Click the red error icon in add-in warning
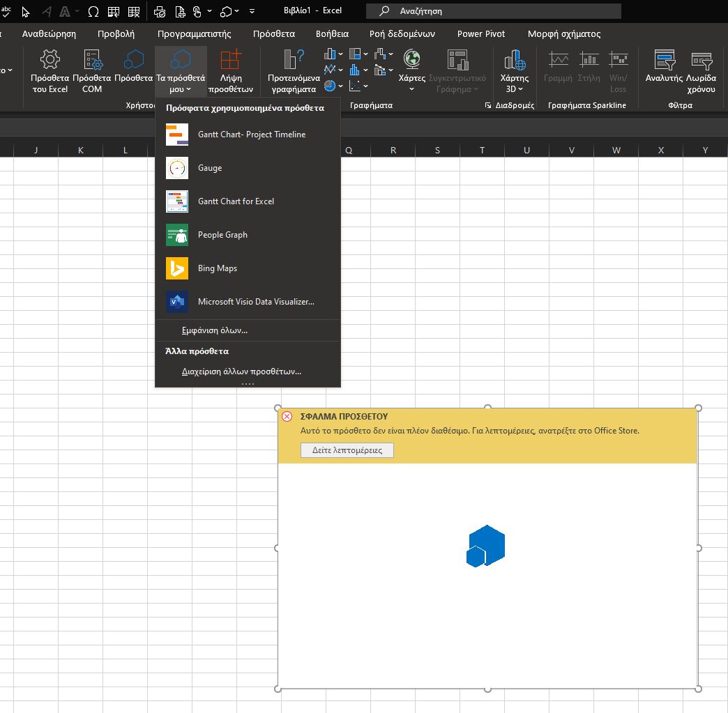 click(x=287, y=416)
